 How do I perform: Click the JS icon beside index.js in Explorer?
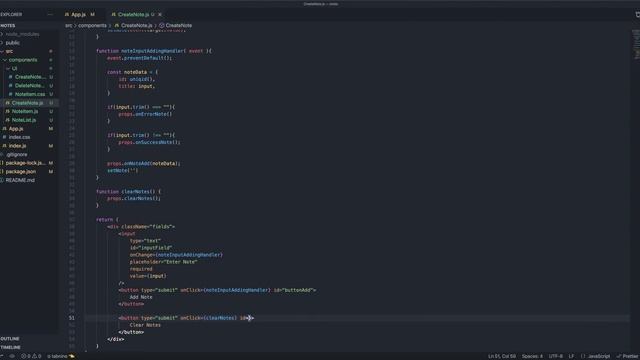[4, 146]
